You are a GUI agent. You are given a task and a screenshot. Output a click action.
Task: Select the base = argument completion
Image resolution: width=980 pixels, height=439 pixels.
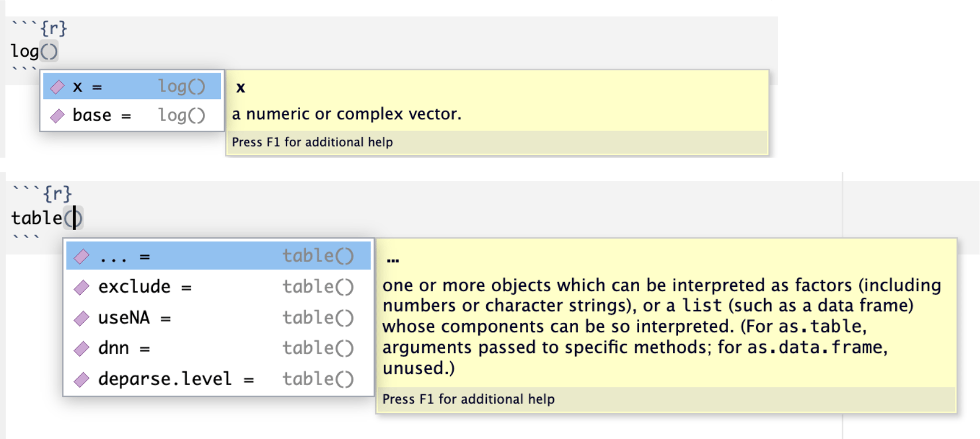(x=132, y=116)
